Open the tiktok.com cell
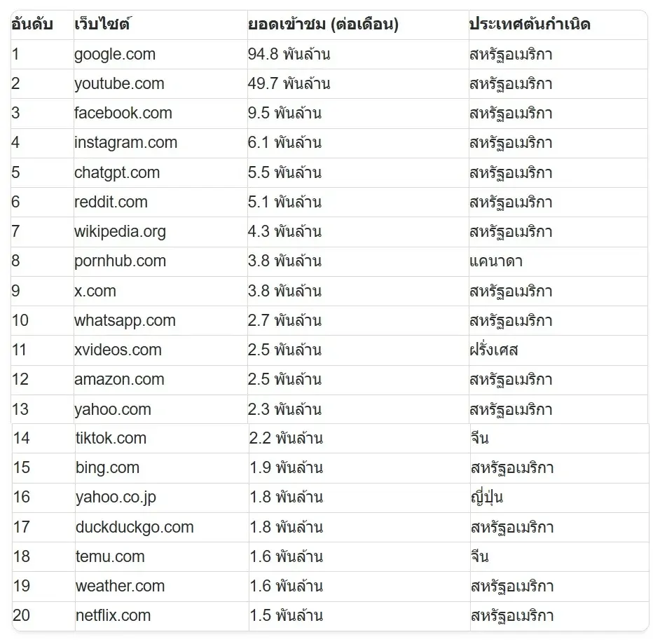660x644 pixels. point(111,439)
